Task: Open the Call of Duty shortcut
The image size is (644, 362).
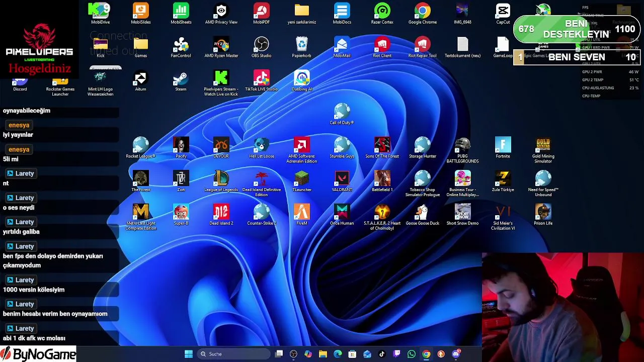Action: coord(342,114)
